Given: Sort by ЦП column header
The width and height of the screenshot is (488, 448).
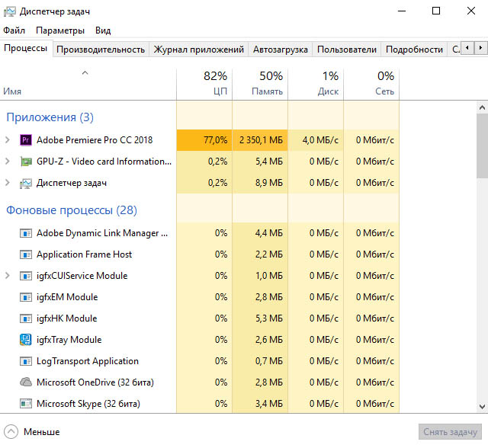Looking at the screenshot, I should (x=204, y=85).
